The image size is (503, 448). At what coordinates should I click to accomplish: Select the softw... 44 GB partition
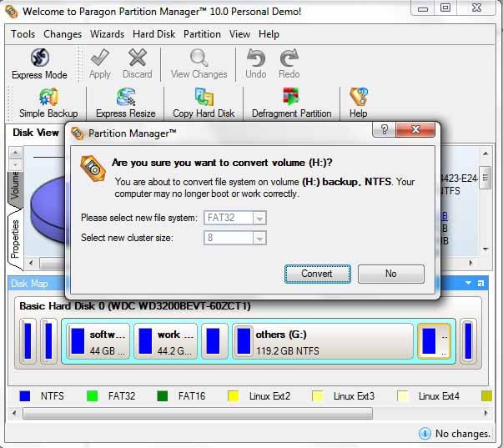(x=98, y=341)
